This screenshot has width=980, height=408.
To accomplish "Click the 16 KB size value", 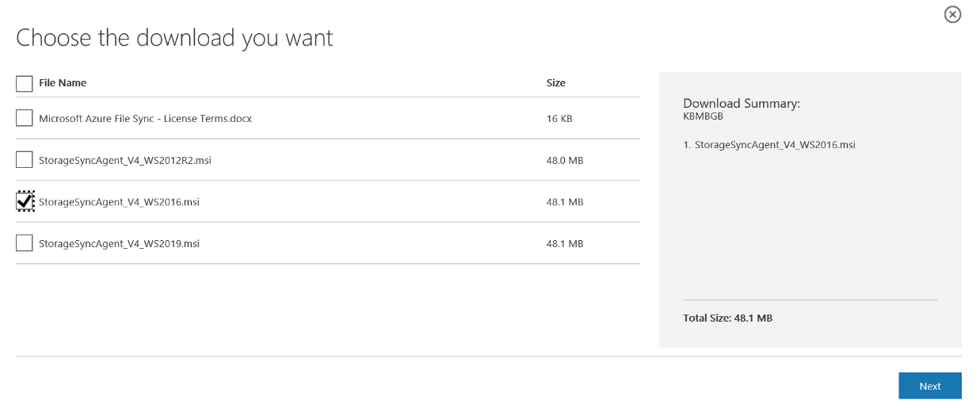I will pos(559,119).
